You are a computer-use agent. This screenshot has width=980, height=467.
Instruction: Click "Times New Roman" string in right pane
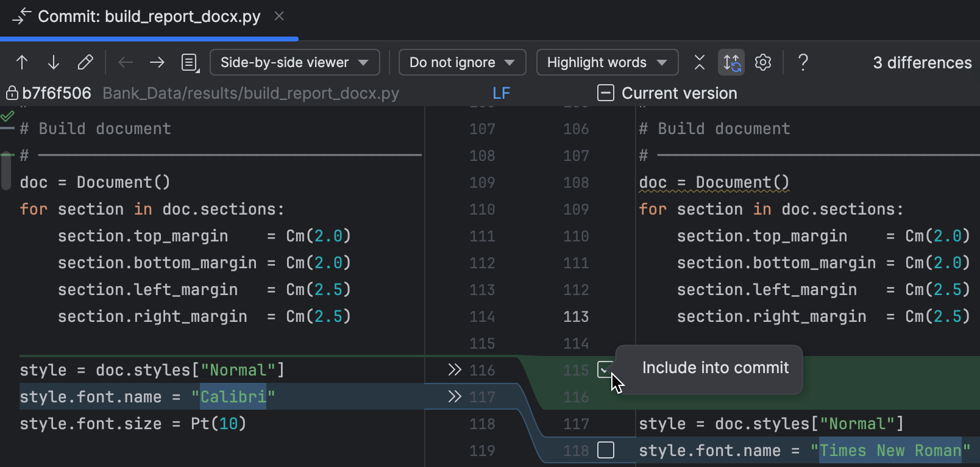[x=890, y=451]
